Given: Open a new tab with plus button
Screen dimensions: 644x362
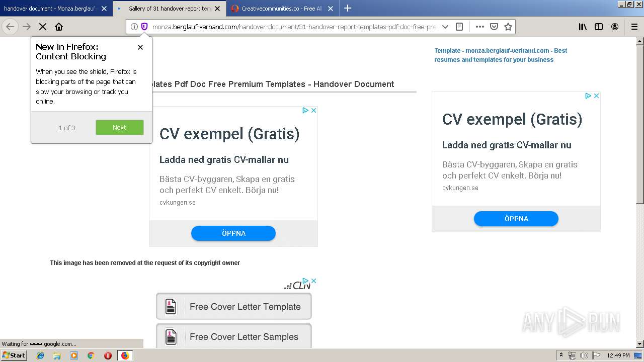Looking at the screenshot, I should tap(348, 8).
